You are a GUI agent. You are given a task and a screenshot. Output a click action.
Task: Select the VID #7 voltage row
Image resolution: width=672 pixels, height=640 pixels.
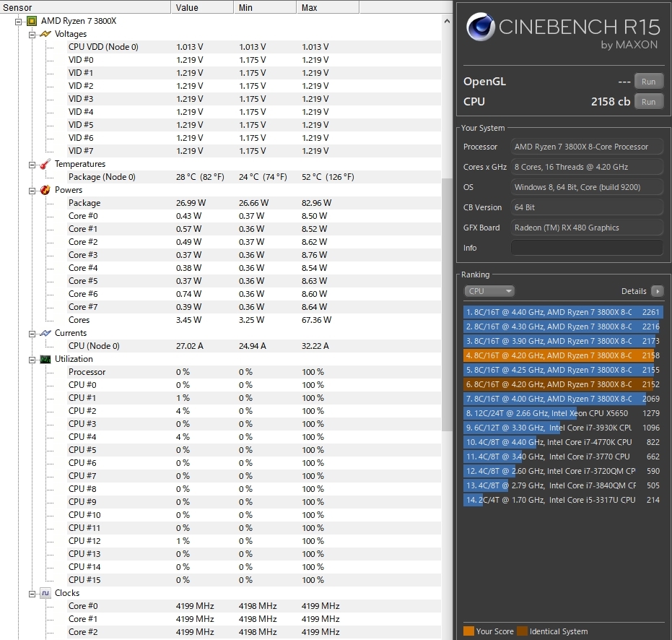click(254, 150)
